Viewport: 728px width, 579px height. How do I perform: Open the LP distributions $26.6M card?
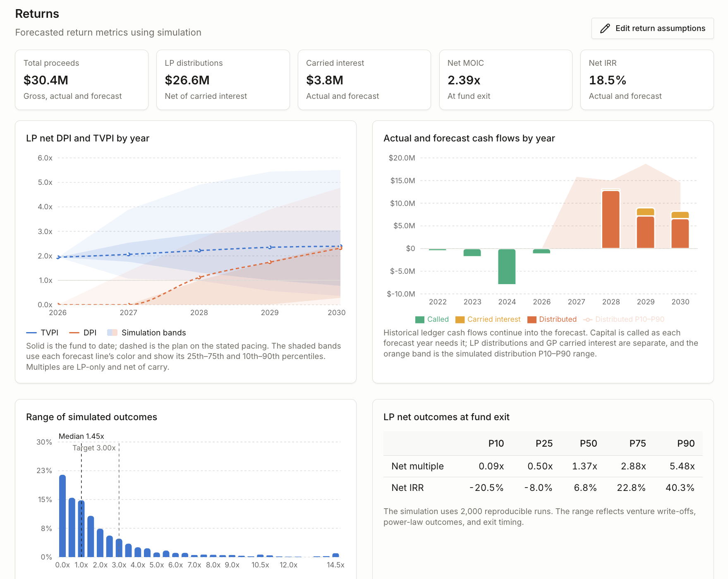pyautogui.click(x=223, y=80)
